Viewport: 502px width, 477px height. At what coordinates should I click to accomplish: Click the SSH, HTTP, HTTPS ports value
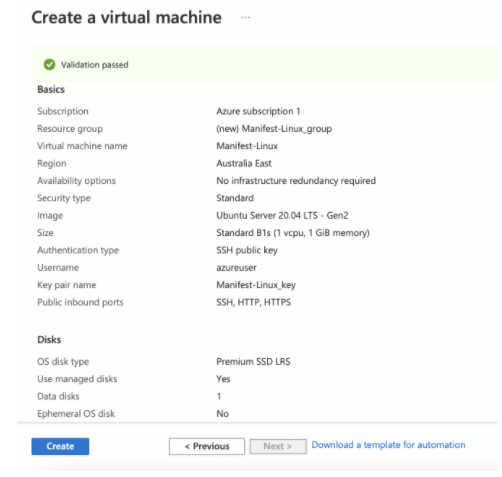point(254,302)
